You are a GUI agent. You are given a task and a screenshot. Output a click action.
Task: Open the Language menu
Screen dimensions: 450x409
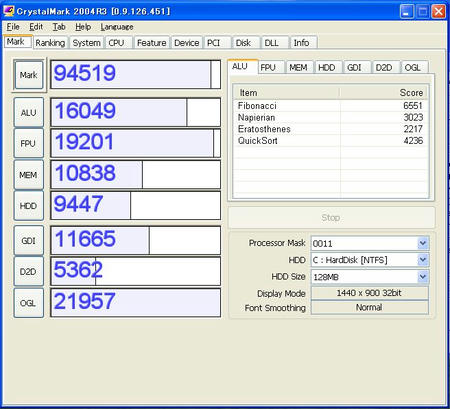[117, 27]
